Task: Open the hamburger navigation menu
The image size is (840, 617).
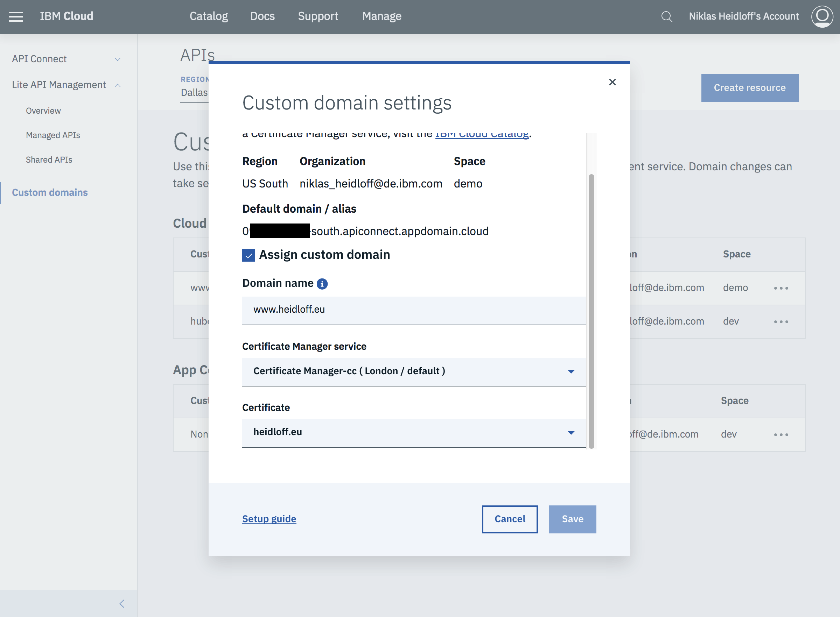Action: pos(16,16)
